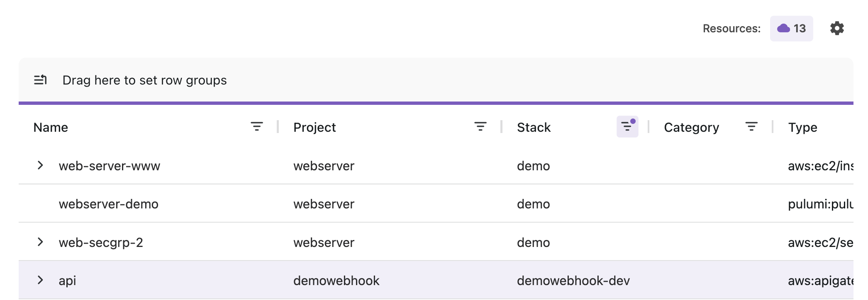
Task: Click the demowebhook-dev stack cell
Action: point(573,281)
